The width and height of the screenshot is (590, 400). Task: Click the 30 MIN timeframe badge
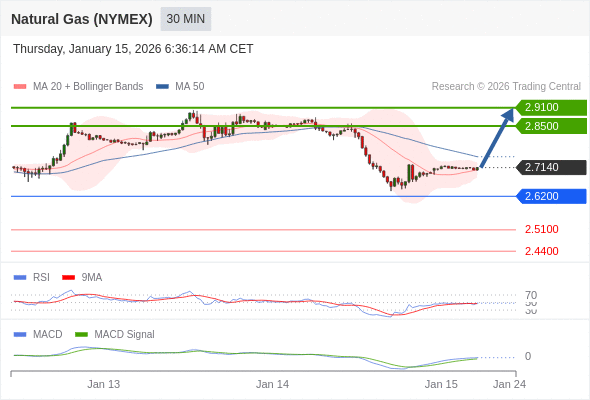[186, 19]
